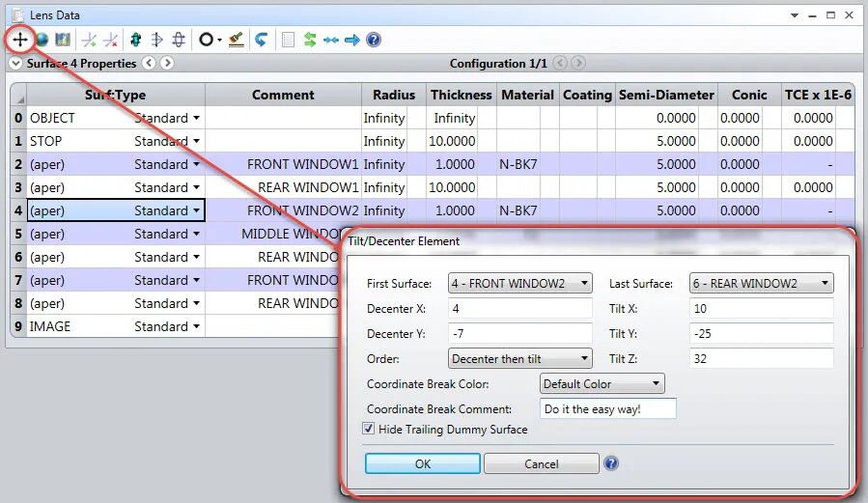
Task: Open Lens Data help question mark icon
Action: 374,40
